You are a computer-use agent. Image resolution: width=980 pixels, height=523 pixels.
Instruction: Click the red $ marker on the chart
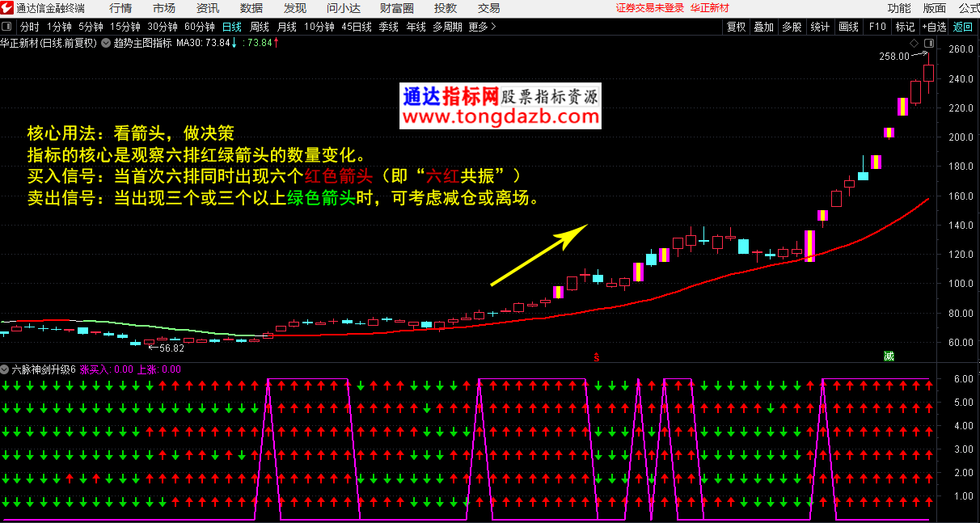point(597,356)
